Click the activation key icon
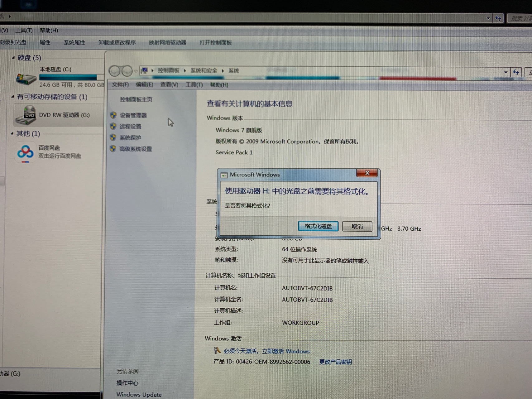 tap(217, 351)
